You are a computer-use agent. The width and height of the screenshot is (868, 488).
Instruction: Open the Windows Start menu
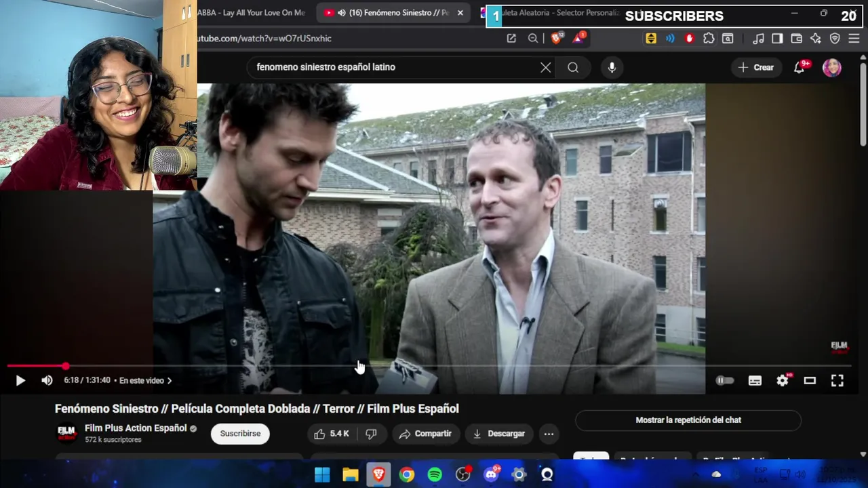pos(322,474)
